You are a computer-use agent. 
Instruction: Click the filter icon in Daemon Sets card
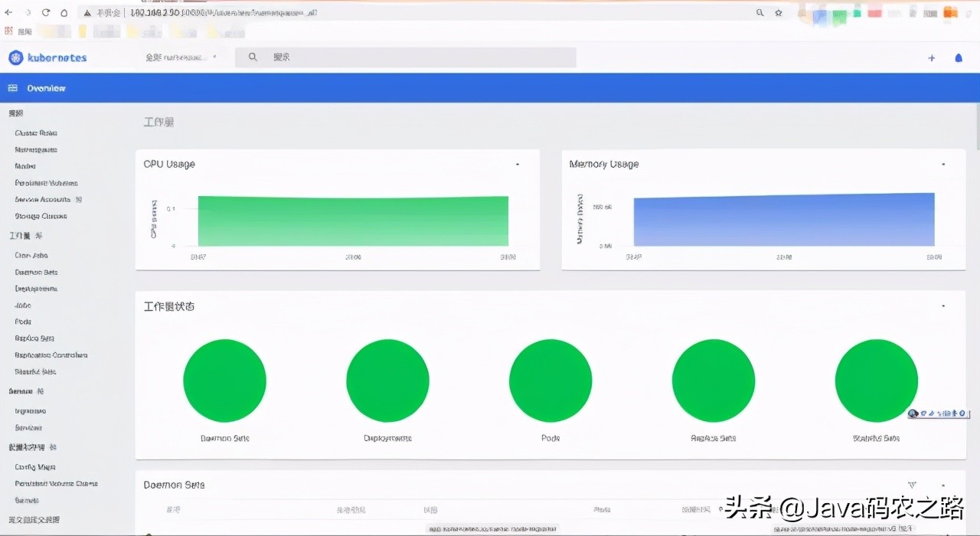[912, 485]
